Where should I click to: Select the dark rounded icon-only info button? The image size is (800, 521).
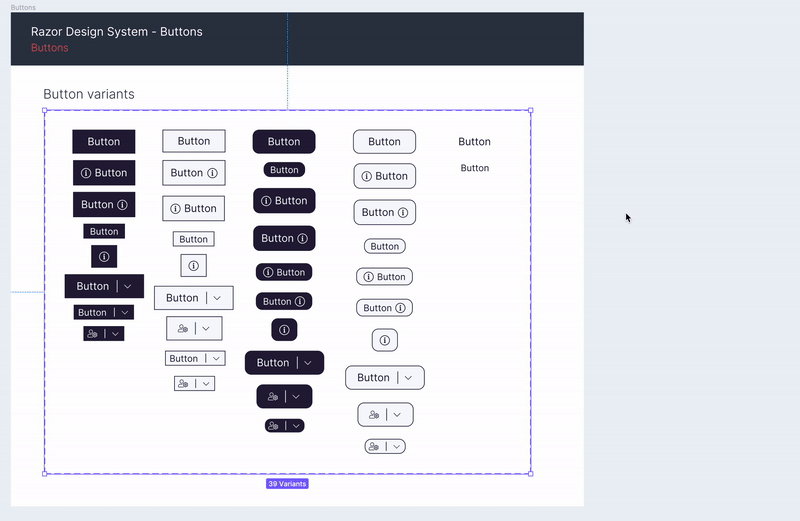pos(284,330)
